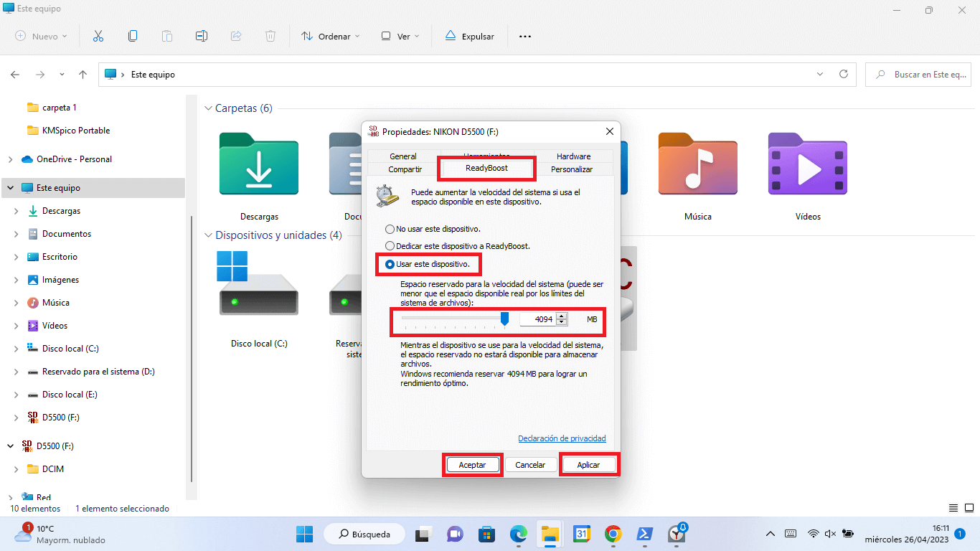Open the 10°C weather widget
Screen dimensions: 980x551
[x=60, y=534]
